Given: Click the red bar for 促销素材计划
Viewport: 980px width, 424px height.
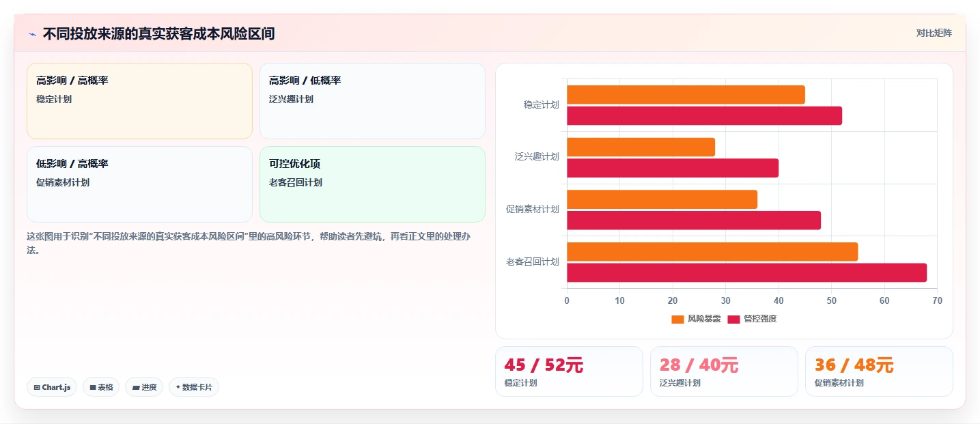Looking at the screenshot, I should tap(694, 221).
